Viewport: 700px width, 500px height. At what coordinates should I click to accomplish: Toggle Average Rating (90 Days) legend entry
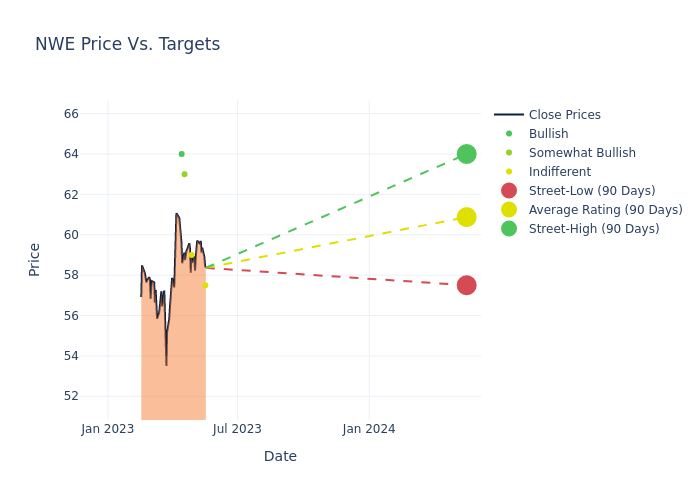tap(605, 210)
